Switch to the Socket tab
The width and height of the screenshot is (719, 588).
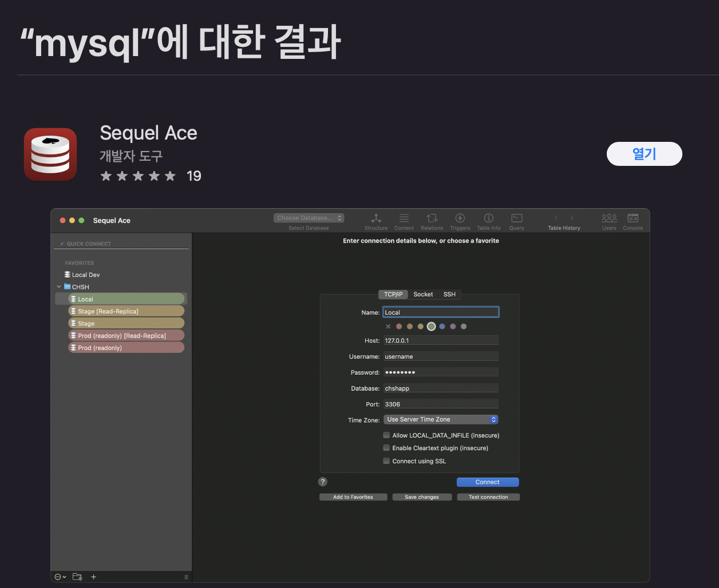pyautogui.click(x=423, y=294)
